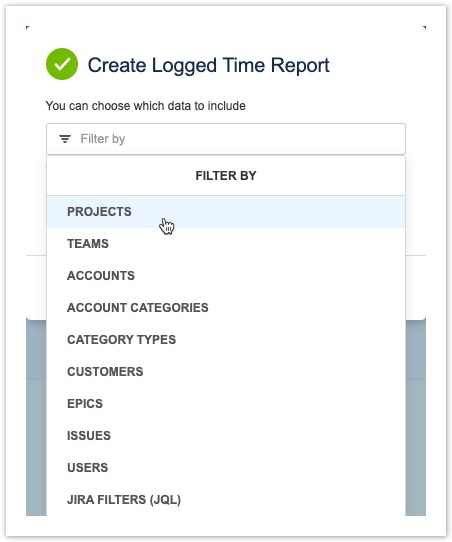Image resolution: width=452 pixels, height=542 pixels.
Task: Choose the ACCOUNTS filter option
Action: coord(226,275)
